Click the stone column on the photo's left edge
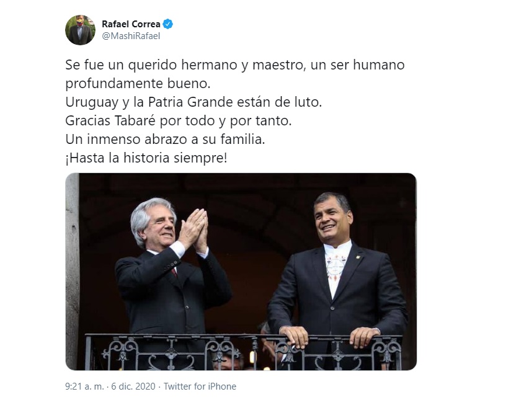Viewport: 506px width, 420px height. coord(73,272)
